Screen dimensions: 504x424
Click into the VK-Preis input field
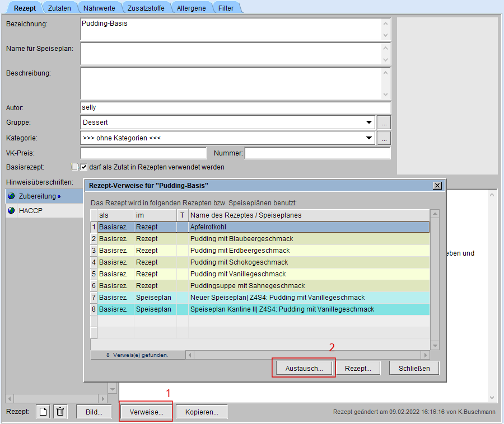[x=143, y=153]
